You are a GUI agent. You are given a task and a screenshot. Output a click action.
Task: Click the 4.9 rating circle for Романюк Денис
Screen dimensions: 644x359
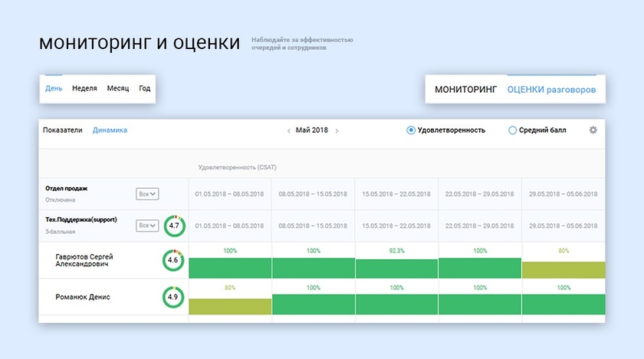pos(173,297)
